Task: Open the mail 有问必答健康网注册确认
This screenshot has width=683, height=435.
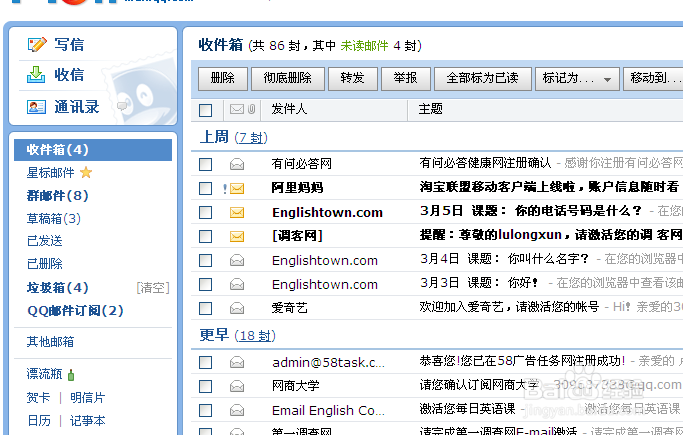Action: click(485, 163)
